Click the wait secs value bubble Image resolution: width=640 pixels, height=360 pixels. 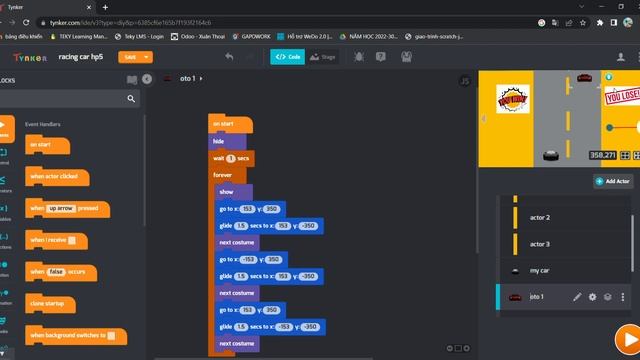pos(231,158)
